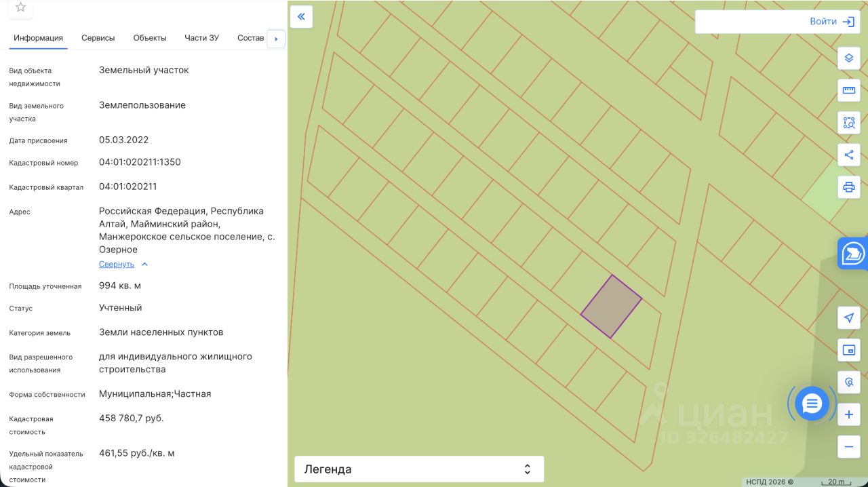Click the Земельный участок value
The image size is (868, 487).
pyautogui.click(x=144, y=70)
